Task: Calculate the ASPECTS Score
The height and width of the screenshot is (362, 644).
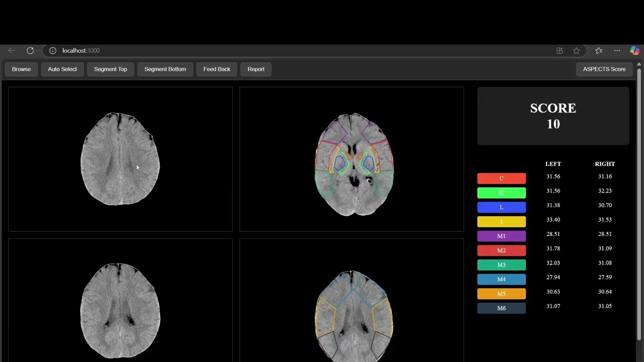Action: tap(604, 69)
